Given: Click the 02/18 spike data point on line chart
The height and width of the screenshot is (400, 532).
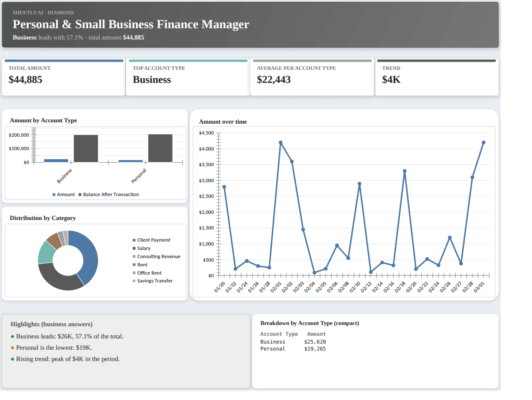Looking at the screenshot, I should [x=405, y=171].
